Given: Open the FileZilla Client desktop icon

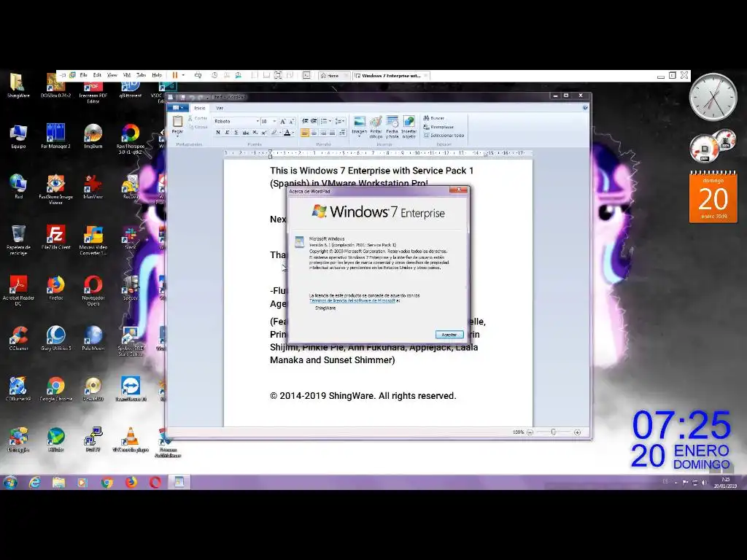Looking at the screenshot, I should (55, 238).
